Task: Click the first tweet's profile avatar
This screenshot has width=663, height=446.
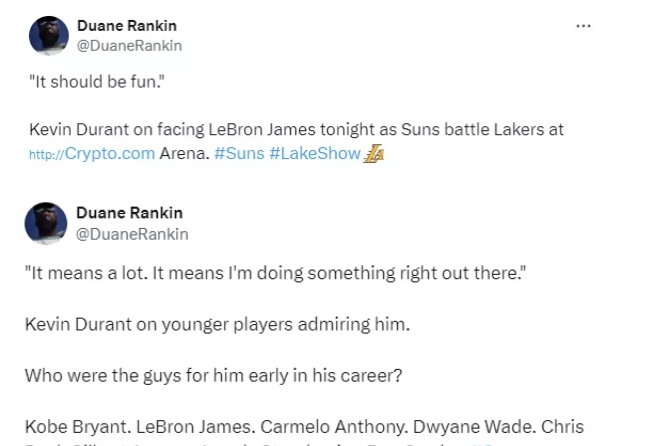Action: 49,35
